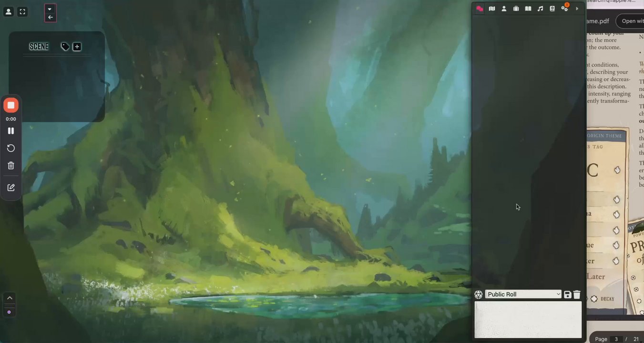Open the Chat Messages sidebar tab
The height and width of the screenshot is (343, 644).
[480, 9]
